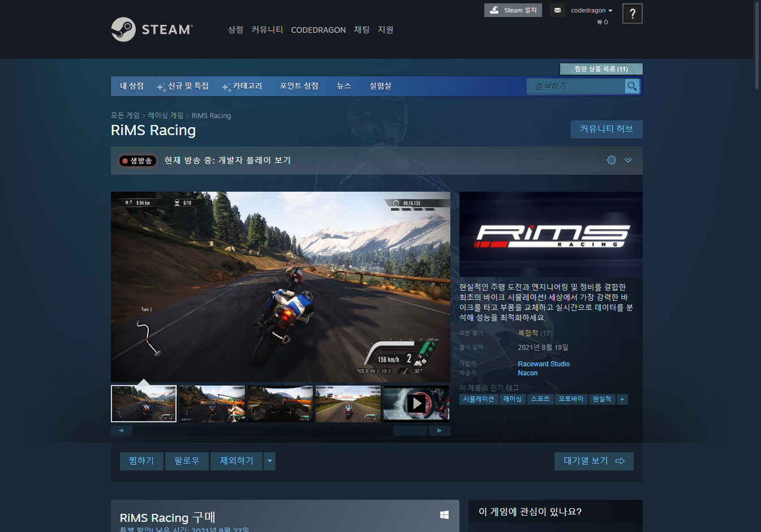Screen dimensions: 761x532
Task: Collapse the live broadcast section chevron
Action: click(x=628, y=160)
